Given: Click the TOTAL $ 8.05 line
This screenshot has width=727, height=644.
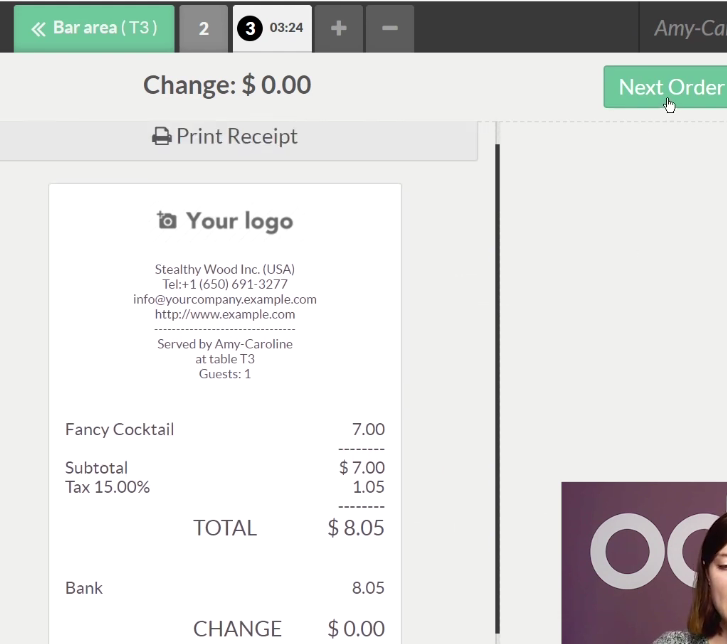Looking at the screenshot, I should pos(288,528).
